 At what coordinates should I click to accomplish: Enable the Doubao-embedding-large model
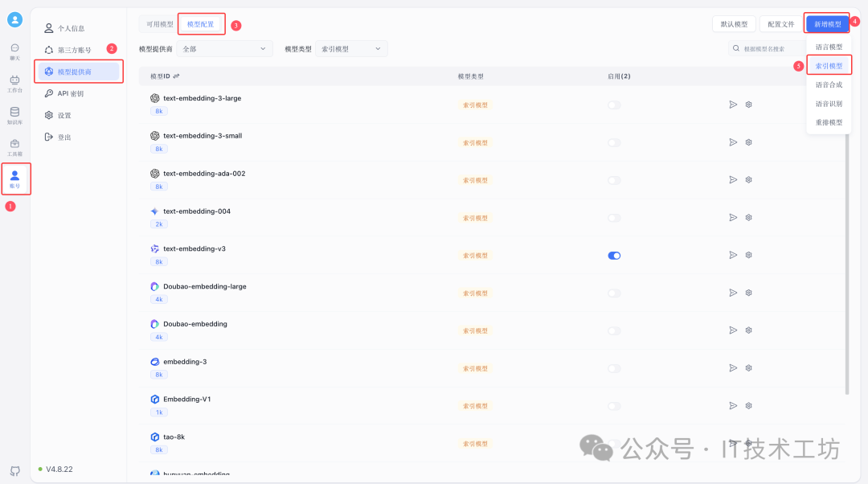coord(614,293)
